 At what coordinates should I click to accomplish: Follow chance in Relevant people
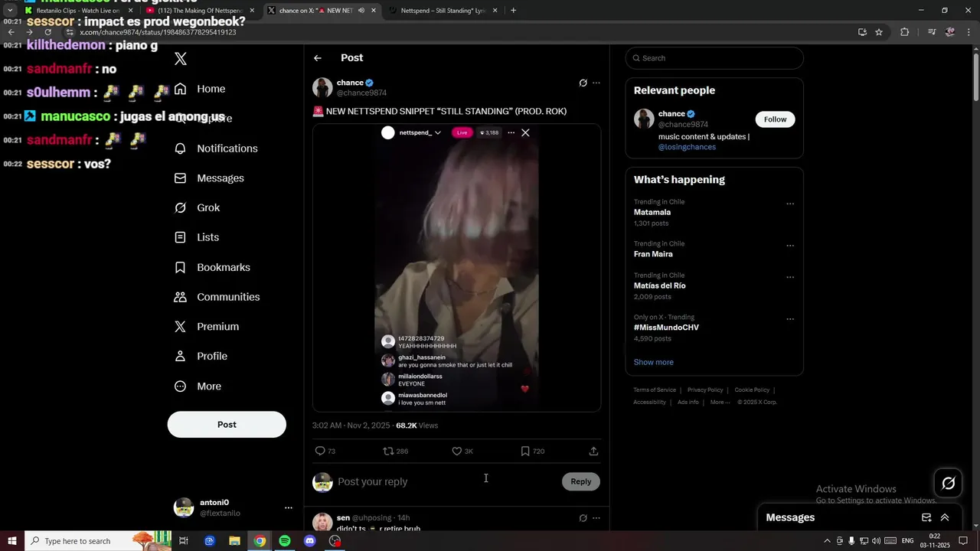click(775, 119)
